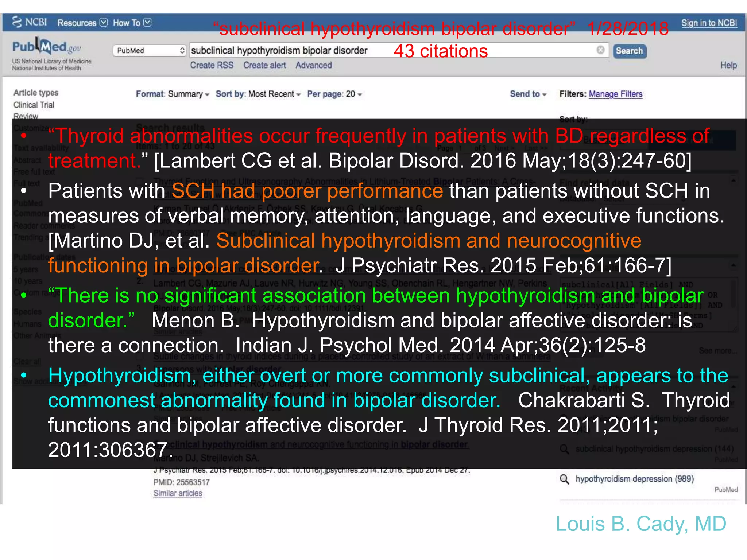
Task: Open the Resources dropdown menu
Action: pyautogui.click(x=82, y=23)
